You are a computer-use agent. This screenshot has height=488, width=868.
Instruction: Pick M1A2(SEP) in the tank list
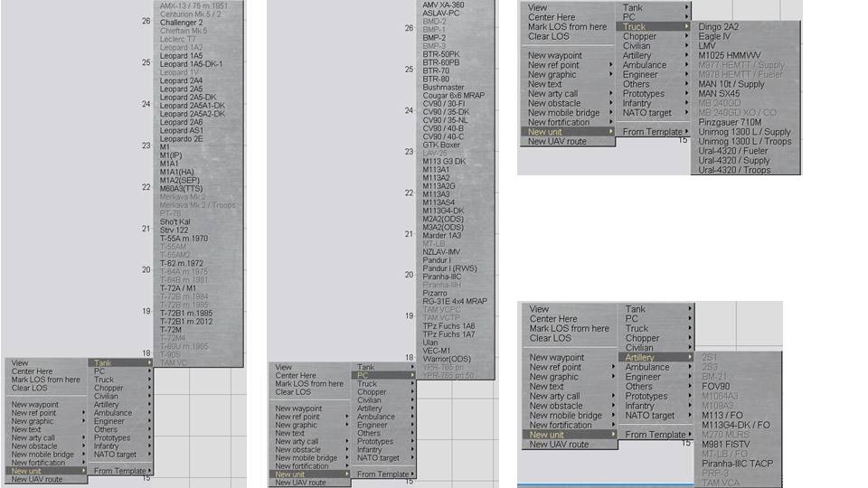click(x=181, y=180)
